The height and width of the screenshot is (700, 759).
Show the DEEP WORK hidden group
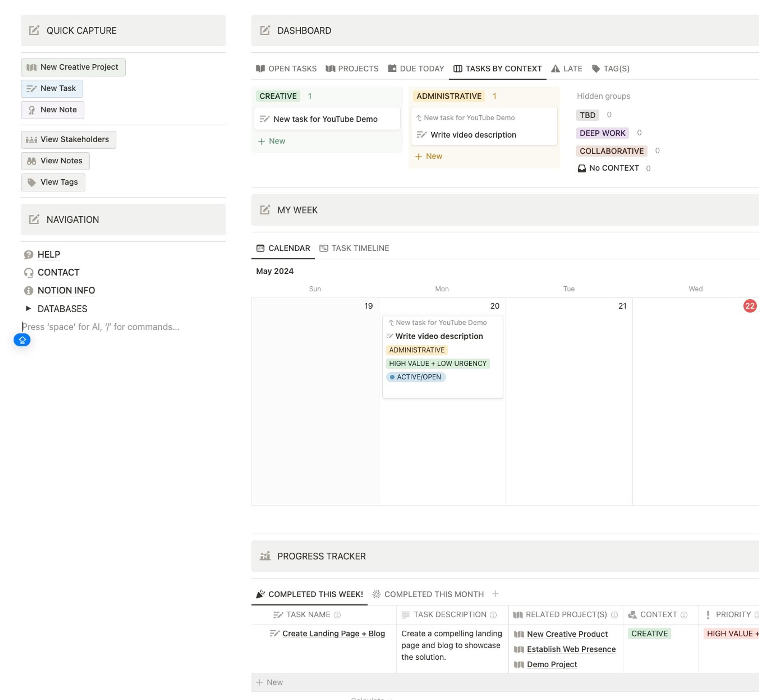pyautogui.click(x=602, y=133)
